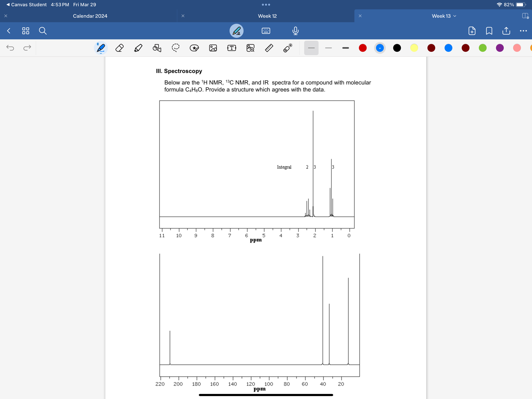The image size is (532, 399).
Task: Open the blue pen color options chevron
Action: [380, 48]
